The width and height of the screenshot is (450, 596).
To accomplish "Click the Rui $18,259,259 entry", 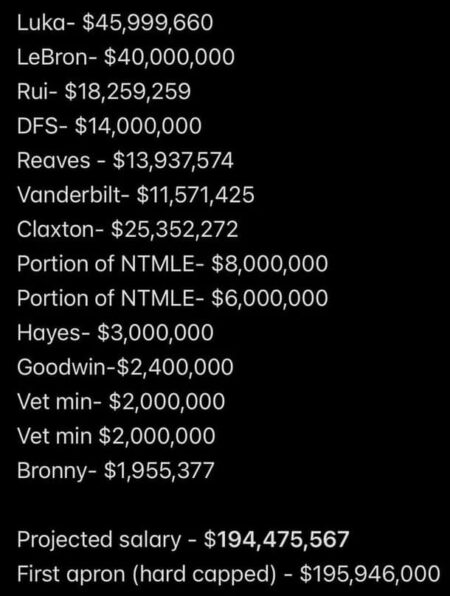I will [104, 92].
